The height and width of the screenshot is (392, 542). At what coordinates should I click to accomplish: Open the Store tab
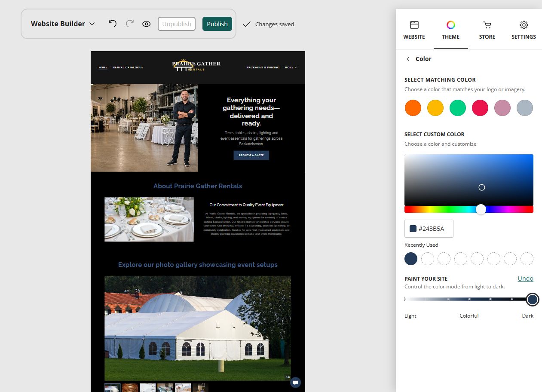point(487,30)
